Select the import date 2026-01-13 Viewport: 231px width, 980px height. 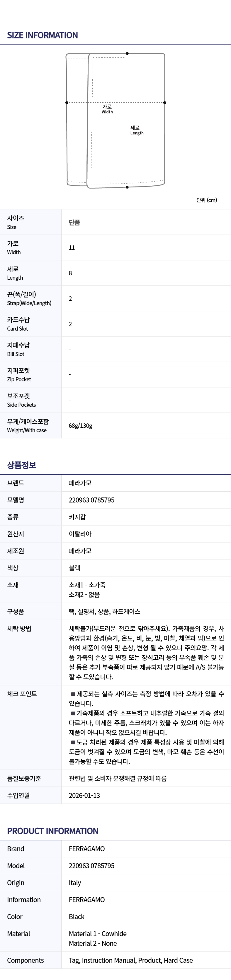[x=84, y=795]
